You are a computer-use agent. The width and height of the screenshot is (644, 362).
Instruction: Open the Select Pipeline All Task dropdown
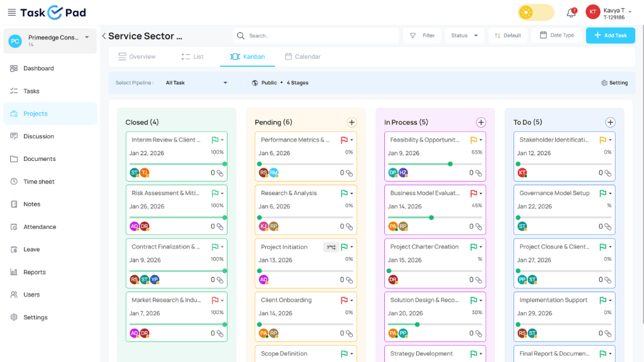[196, 83]
